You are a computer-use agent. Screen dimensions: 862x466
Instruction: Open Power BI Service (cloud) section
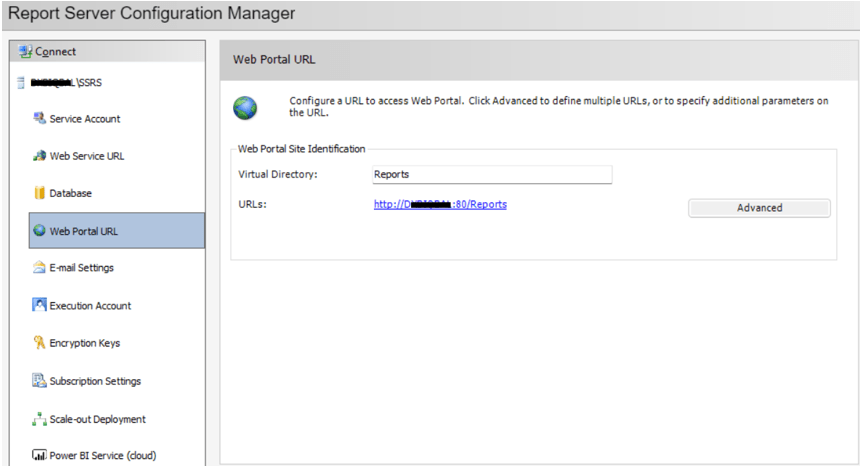(x=102, y=456)
